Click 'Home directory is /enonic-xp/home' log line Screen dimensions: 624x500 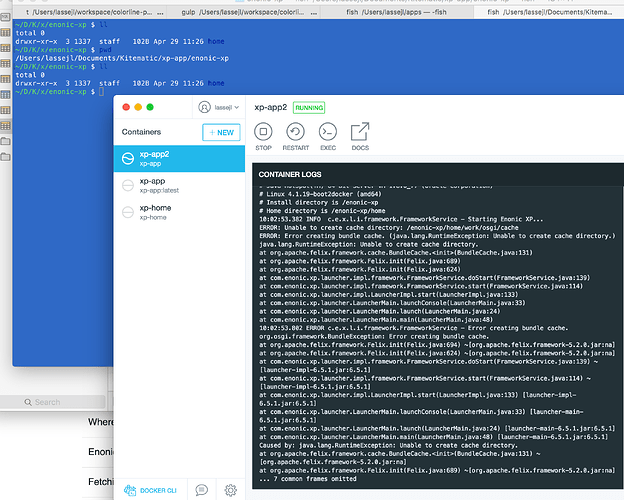pyautogui.click(x=322, y=211)
